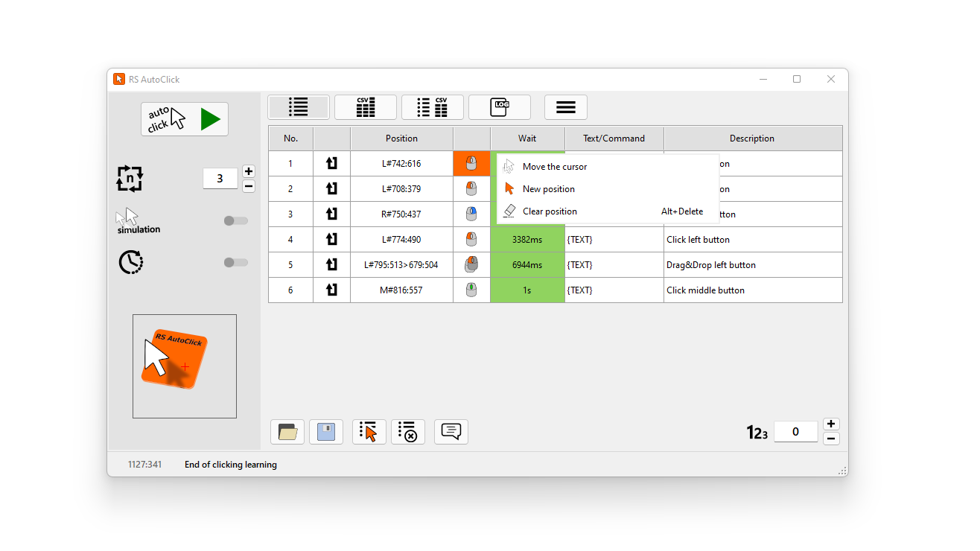Screen dimensions: 980x551
Task: Open the hamburger menu button
Action: click(566, 107)
